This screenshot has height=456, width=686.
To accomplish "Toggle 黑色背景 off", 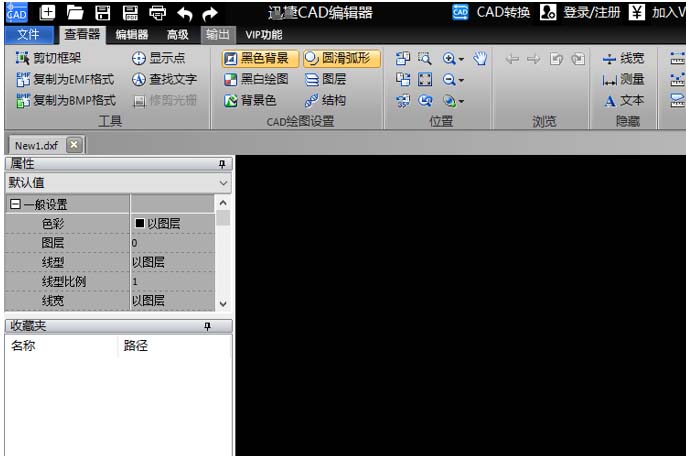I will click(260, 58).
